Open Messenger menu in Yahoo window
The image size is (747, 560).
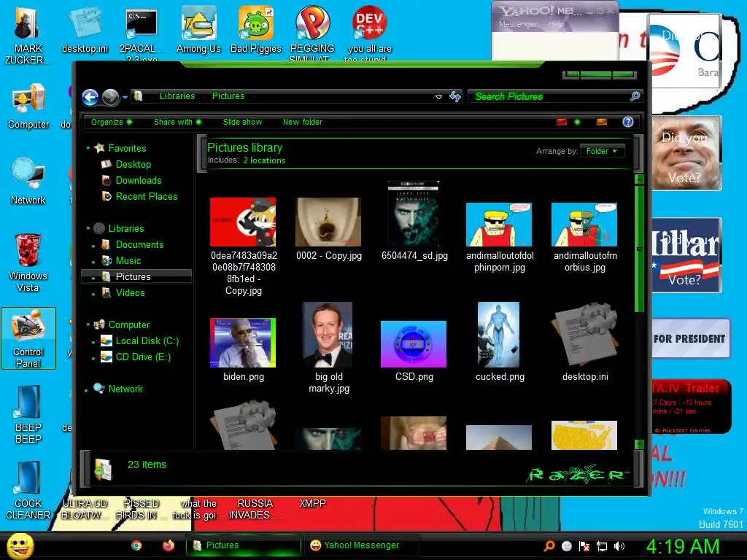[517, 24]
